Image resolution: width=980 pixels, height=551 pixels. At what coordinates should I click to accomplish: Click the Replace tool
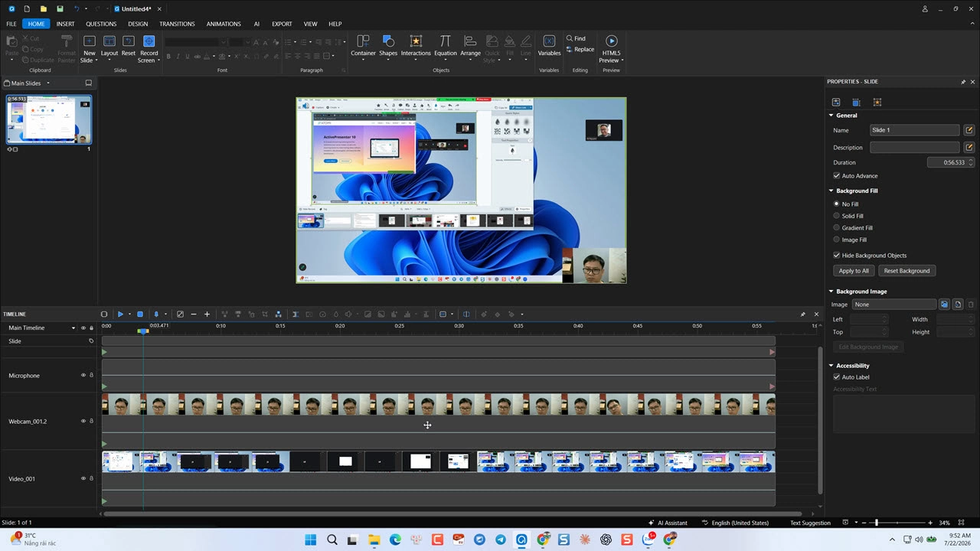tap(580, 50)
